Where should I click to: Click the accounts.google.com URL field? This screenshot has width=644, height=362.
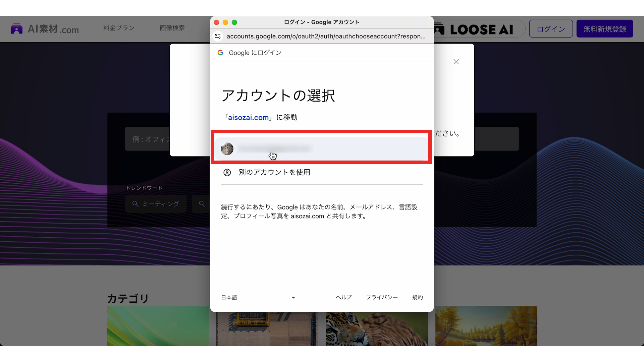326,36
